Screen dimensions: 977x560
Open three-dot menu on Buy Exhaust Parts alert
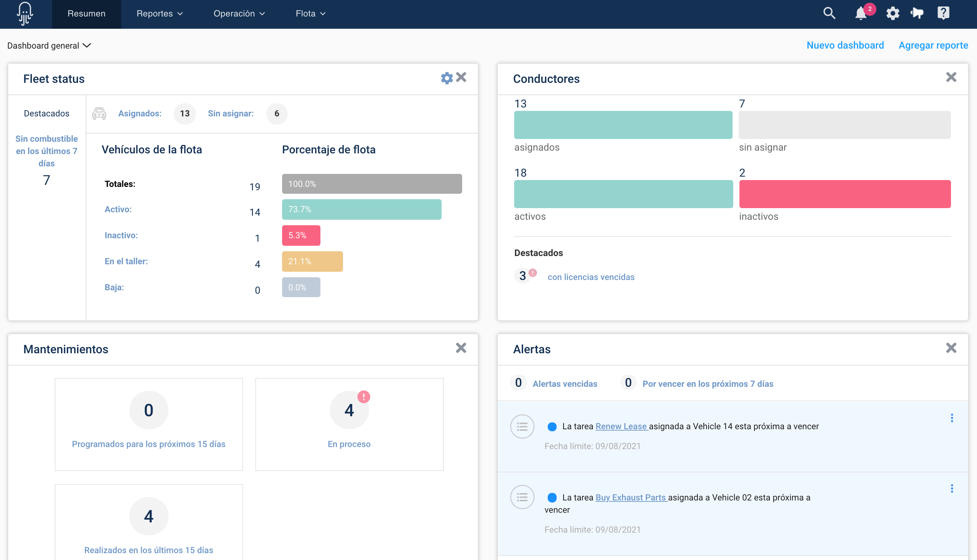coord(952,488)
